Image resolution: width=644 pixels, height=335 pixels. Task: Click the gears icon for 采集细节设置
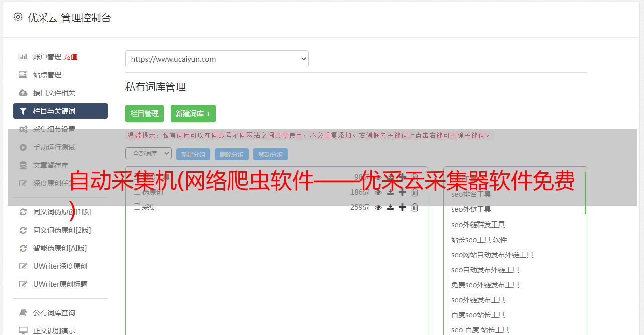click(x=23, y=129)
